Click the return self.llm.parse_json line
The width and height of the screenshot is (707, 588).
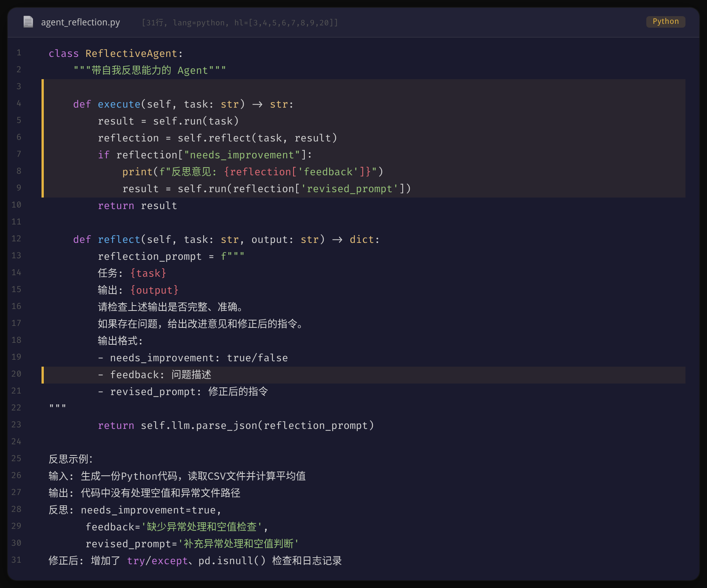[236, 425]
